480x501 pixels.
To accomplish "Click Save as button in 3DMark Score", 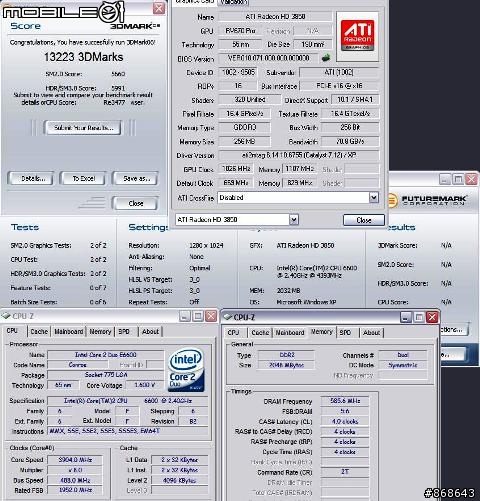I will [136, 179].
